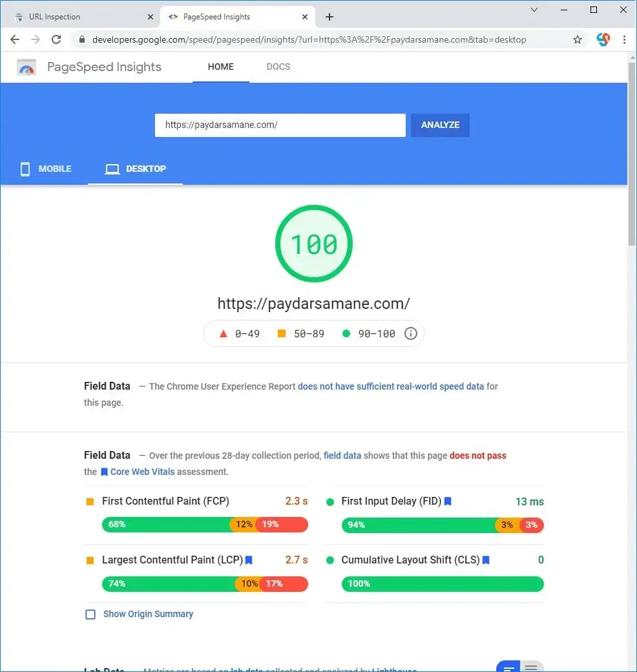Click the Core Web Vitals bookmark icon
The image size is (637, 672).
[x=104, y=472]
